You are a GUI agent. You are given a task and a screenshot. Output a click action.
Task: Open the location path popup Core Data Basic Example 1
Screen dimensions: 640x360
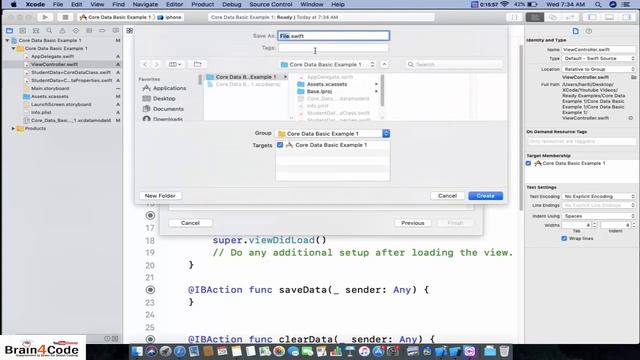point(327,64)
